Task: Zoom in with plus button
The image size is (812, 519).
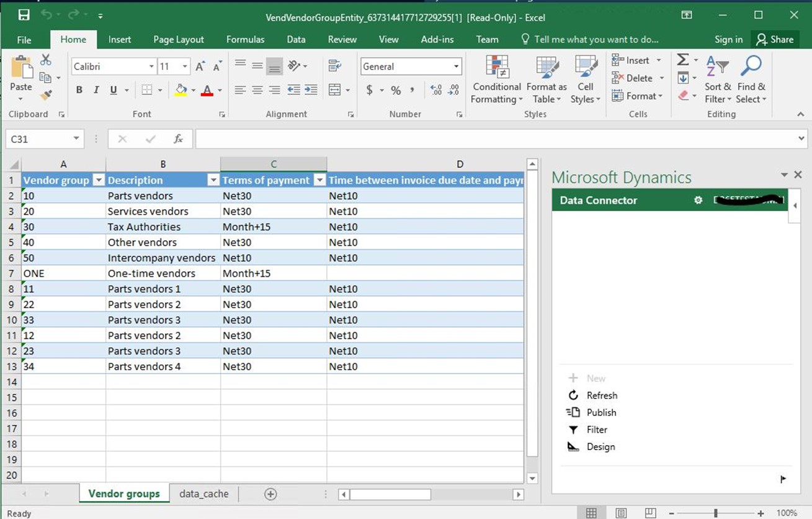Action: click(761, 513)
